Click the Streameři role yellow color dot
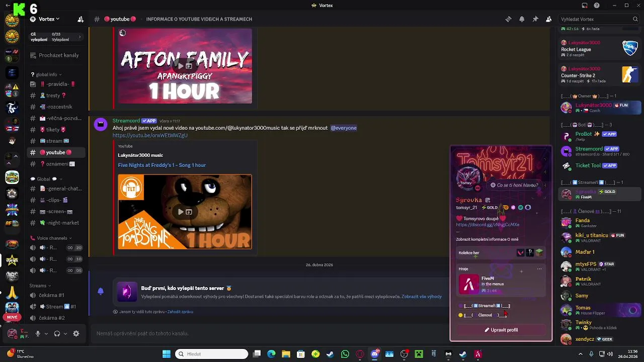644x362 pixels. (460, 306)
